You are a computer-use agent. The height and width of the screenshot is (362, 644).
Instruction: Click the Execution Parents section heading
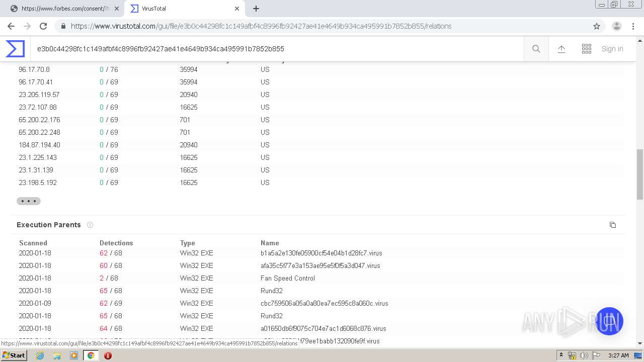point(49,225)
